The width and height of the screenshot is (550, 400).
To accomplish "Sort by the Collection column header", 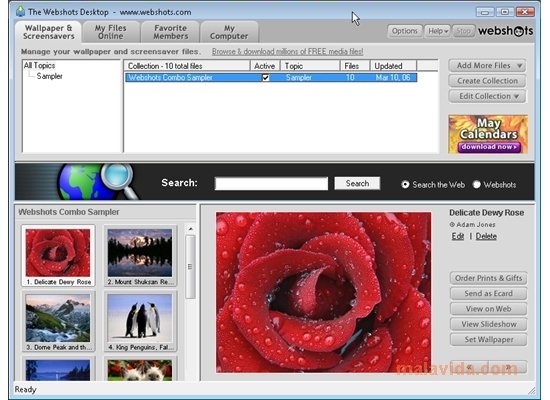I will [187, 66].
